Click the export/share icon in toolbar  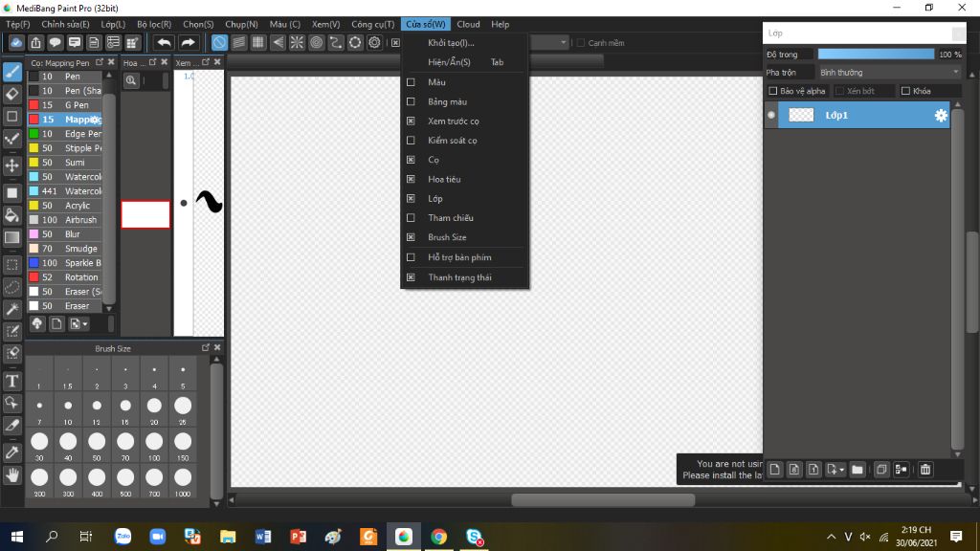(x=35, y=42)
